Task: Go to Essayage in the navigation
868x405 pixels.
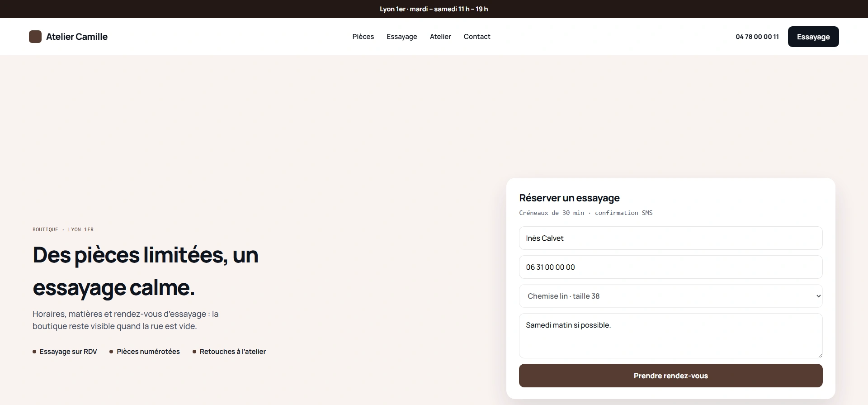Action: [x=402, y=37]
